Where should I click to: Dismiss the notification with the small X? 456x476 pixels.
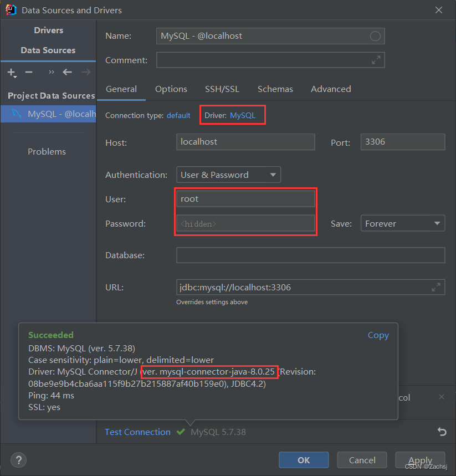(442, 397)
